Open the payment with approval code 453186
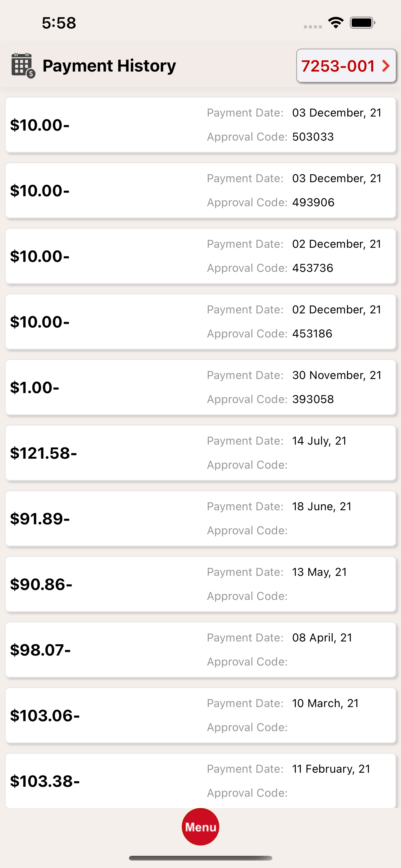Viewport: 401px width, 868px height. [200, 322]
